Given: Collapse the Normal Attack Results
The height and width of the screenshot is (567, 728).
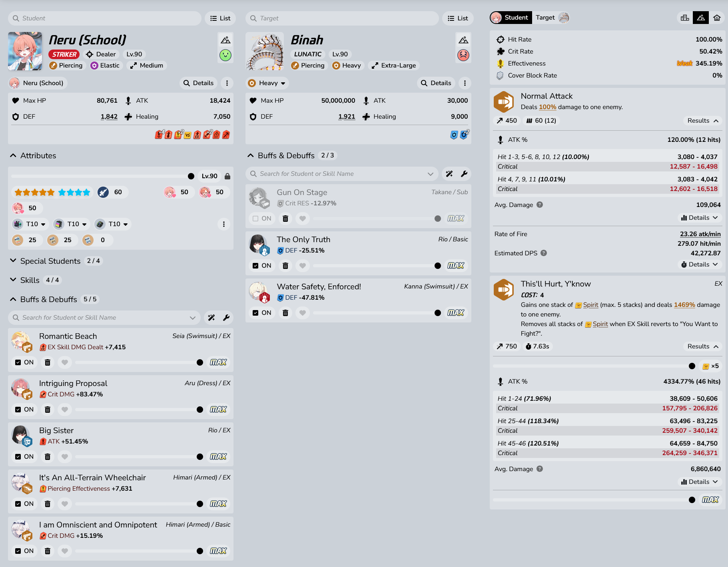Looking at the screenshot, I should click(703, 121).
